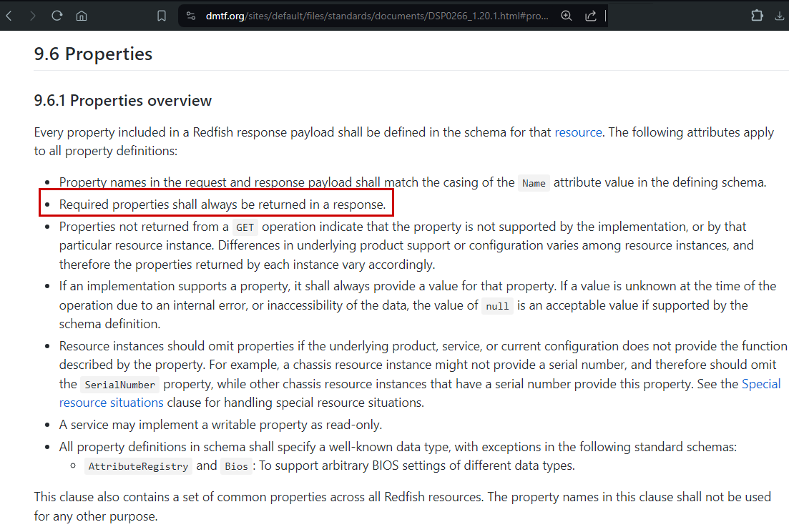Bookmark this page
789x532 pixels.
pos(162,16)
